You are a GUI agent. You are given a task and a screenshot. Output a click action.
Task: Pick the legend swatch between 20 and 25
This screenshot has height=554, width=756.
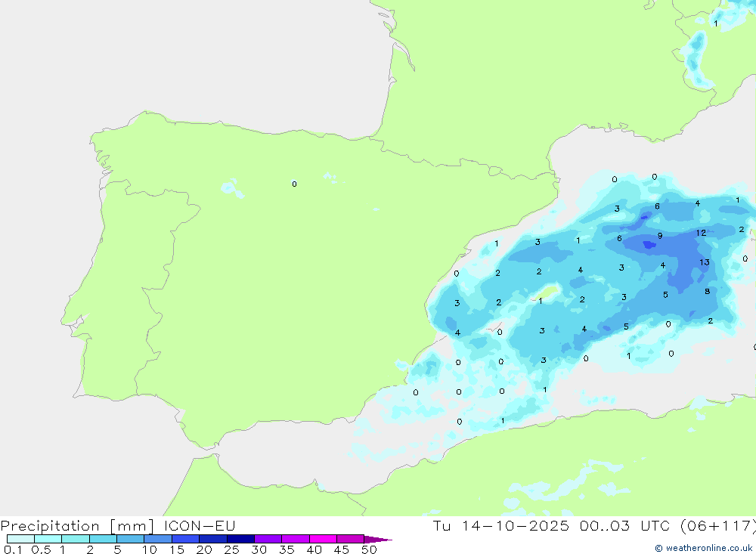(212, 539)
